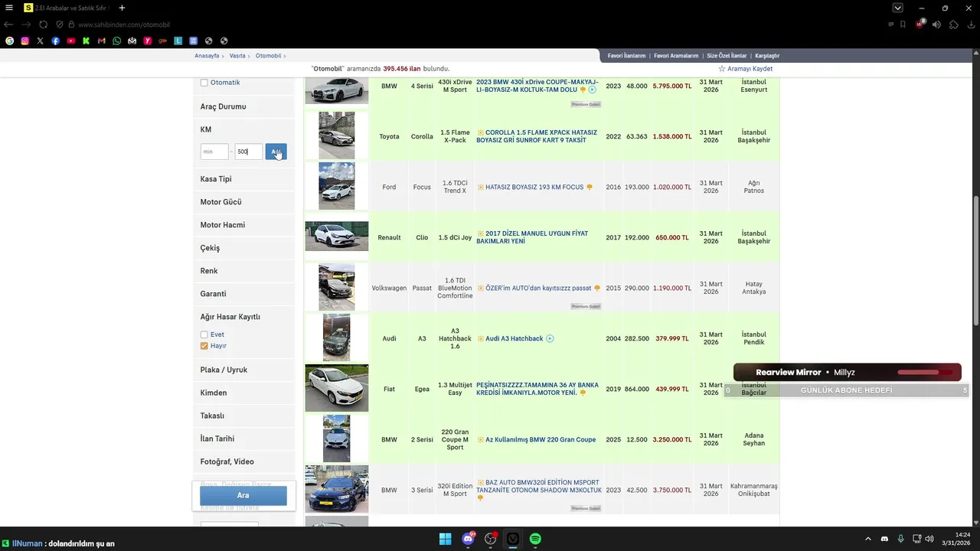Click the tracker shield icon in address bar
The height and width of the screenshot is (551, 980).
point(60,24)
